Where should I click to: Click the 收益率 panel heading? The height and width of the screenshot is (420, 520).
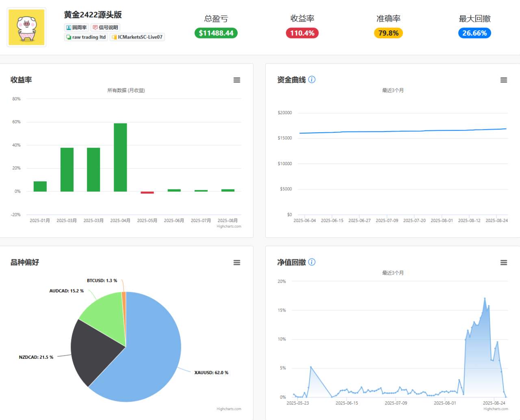pyautogui.click(x=21, y=80)
